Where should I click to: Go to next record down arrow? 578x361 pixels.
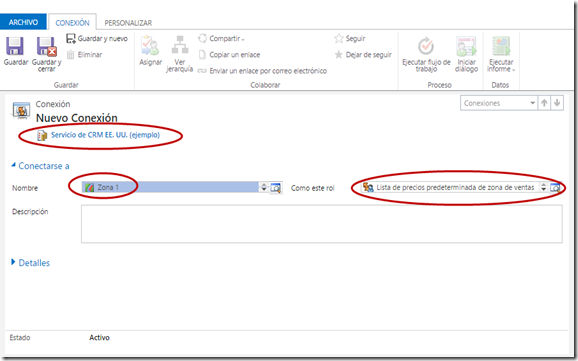pos(557,103)
